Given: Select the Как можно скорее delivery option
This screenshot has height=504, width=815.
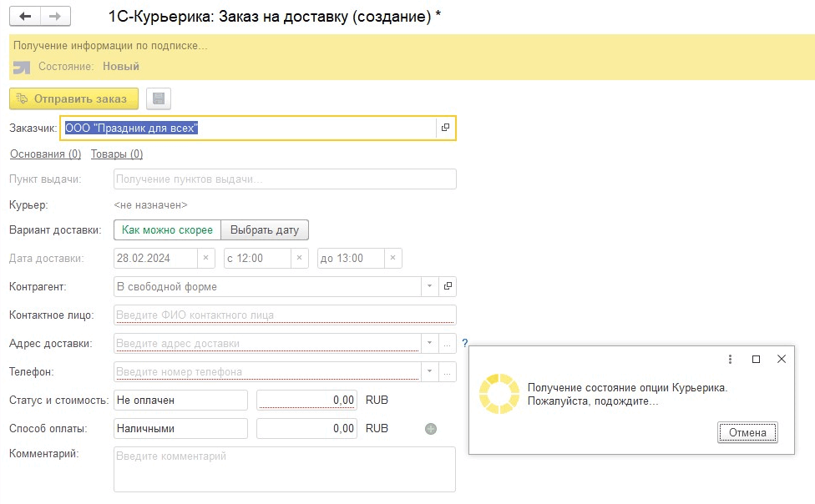Looking at the screenshot, I should point(167,230).
